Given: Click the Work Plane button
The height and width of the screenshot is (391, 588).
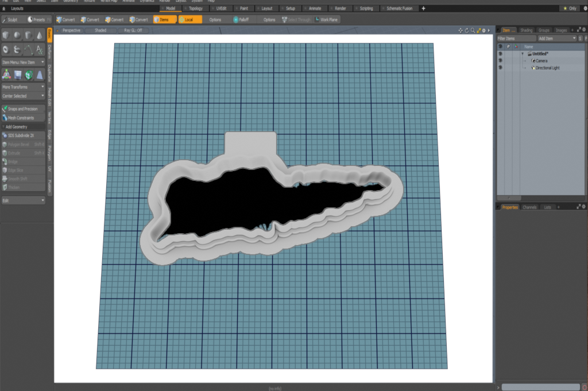Looking at the screenshot, I should tap(326, 20).
